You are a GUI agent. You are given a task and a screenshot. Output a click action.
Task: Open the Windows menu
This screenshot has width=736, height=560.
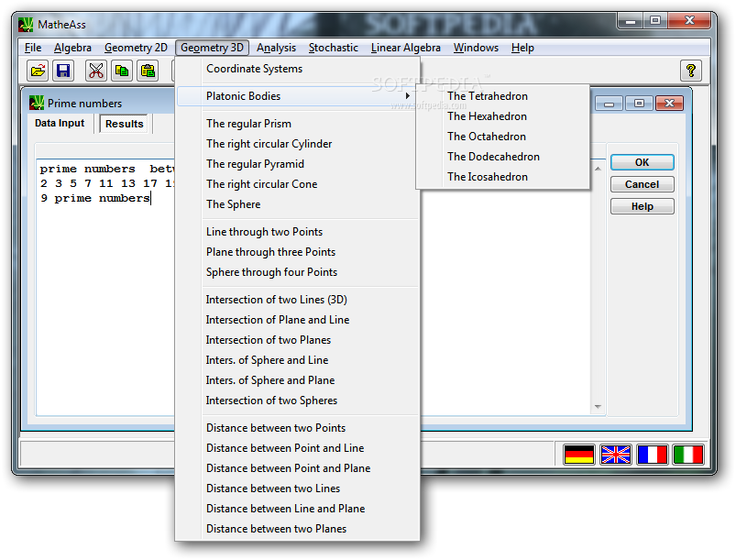[x=476, y=48]
